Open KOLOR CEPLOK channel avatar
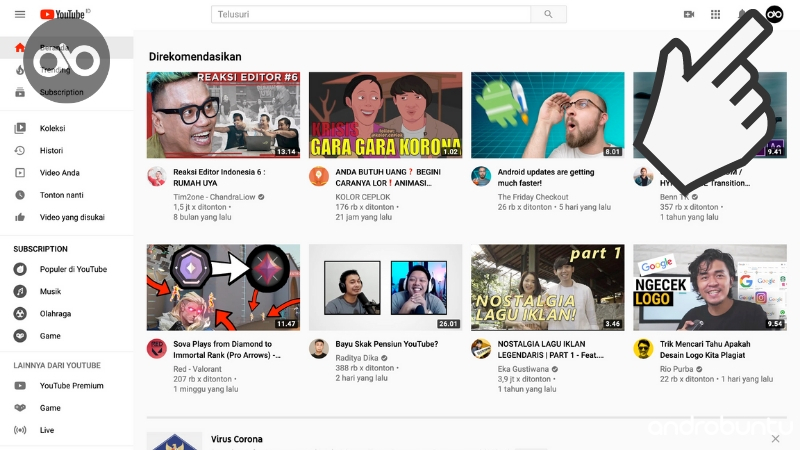Screen dimensions: 800x450 (x=319, y=177)
